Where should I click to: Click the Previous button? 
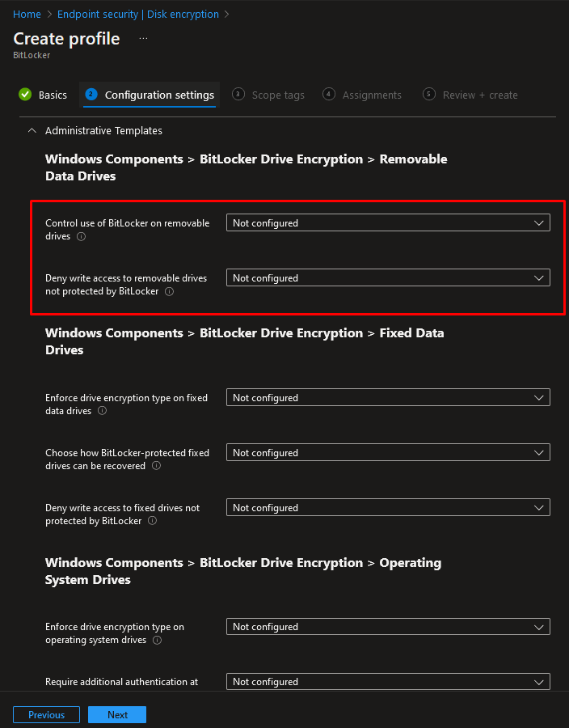click(x=46, y=714)
